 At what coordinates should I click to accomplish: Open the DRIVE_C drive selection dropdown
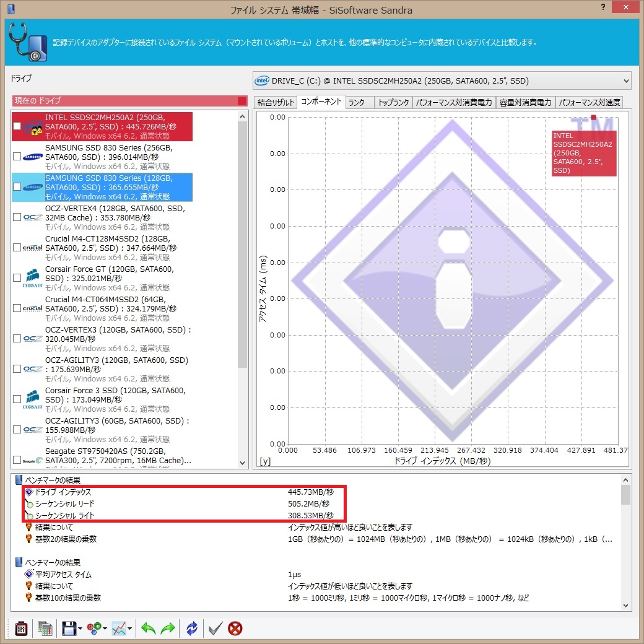tap(442, 81)
